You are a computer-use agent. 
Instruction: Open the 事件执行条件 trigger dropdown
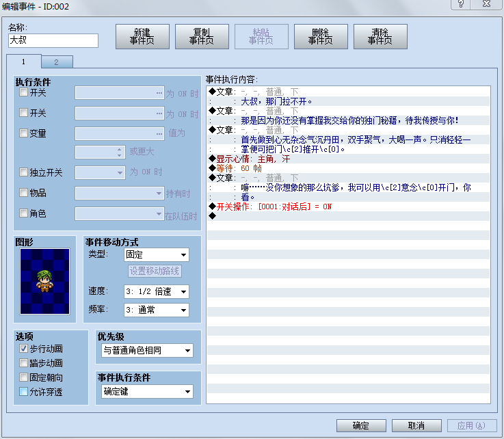[148, 391]
